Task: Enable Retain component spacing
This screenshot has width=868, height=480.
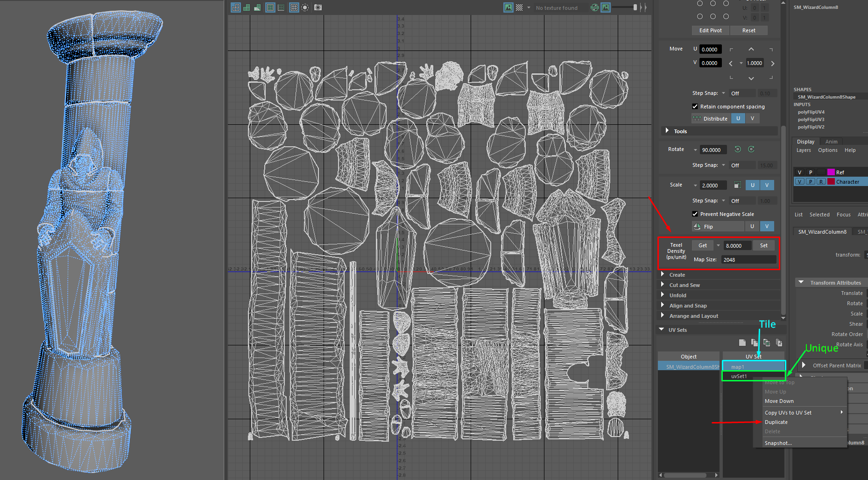Action: click(x=695, y=106)
